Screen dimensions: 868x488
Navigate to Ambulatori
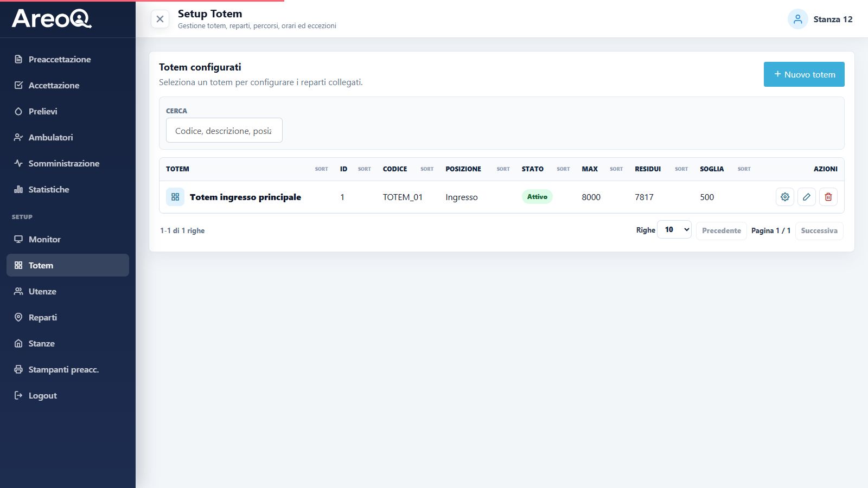coord(68,137)
